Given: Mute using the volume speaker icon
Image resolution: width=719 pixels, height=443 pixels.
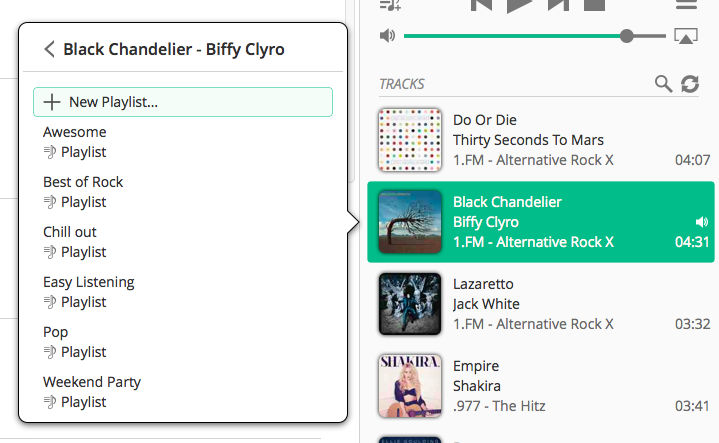Looking at the screenshot, I should point(387,35).
